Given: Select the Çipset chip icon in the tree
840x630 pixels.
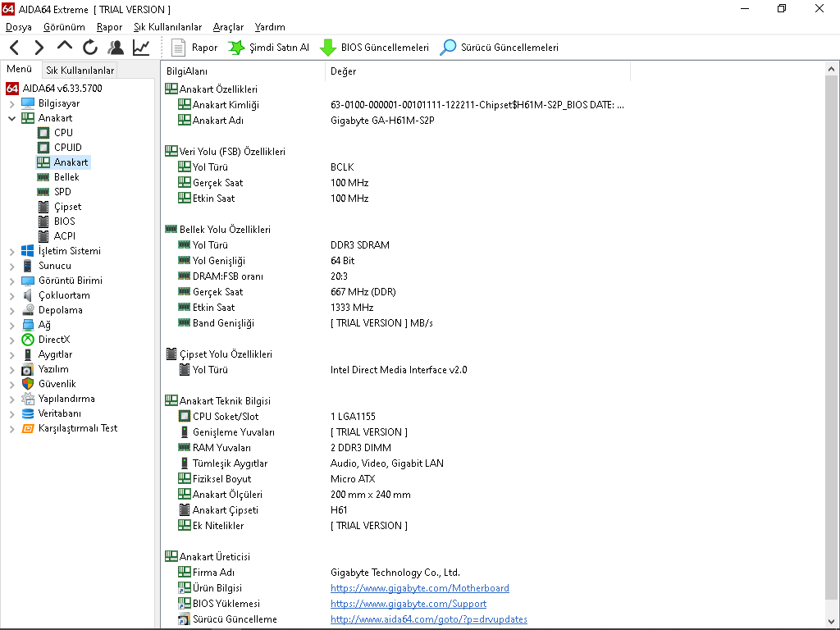Looking at the screenshot, I should click(x=43, y=206).
